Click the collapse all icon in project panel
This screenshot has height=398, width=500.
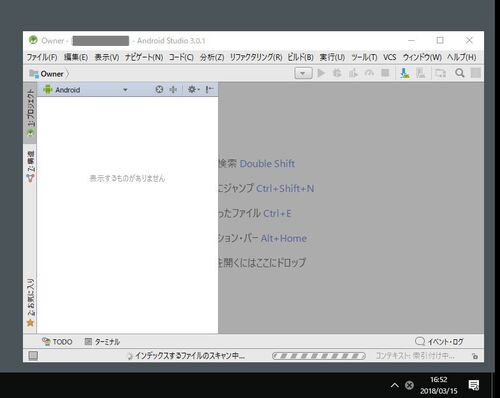173,89
